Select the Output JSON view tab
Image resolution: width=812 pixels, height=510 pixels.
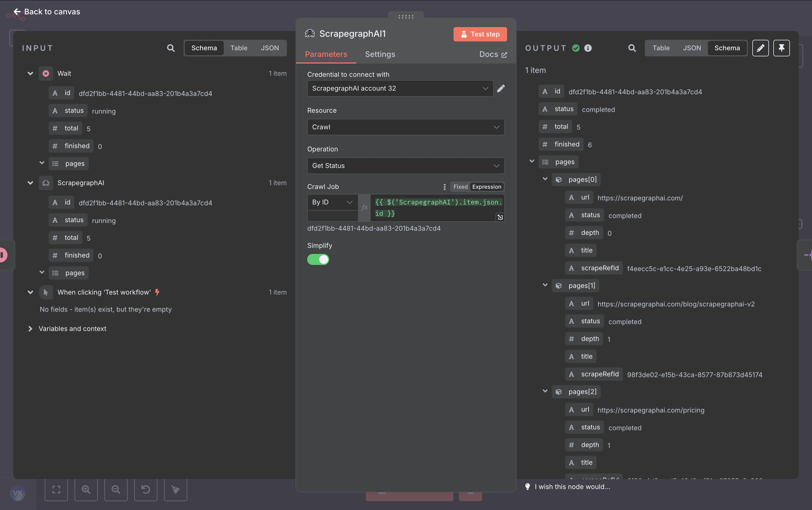[x=692, y=48]
